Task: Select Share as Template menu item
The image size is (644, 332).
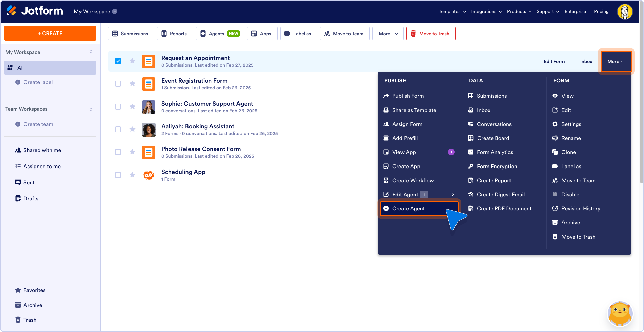Action: point(414,110)
